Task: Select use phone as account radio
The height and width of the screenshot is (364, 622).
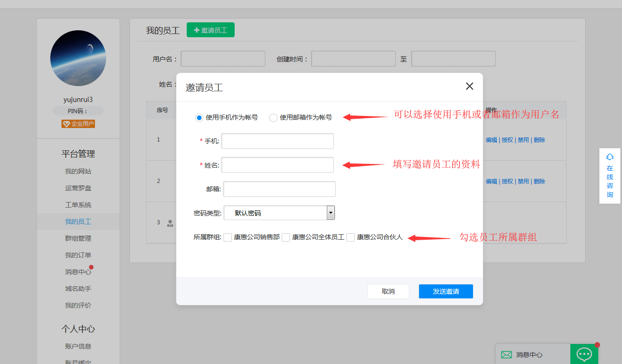Action: [x=199, y=118]
